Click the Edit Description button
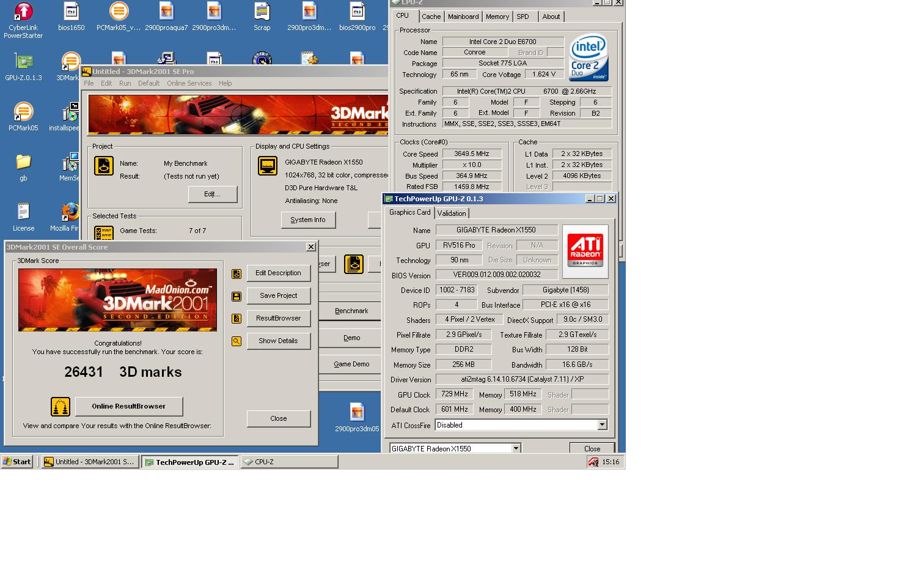 click(x=279, y=273)
